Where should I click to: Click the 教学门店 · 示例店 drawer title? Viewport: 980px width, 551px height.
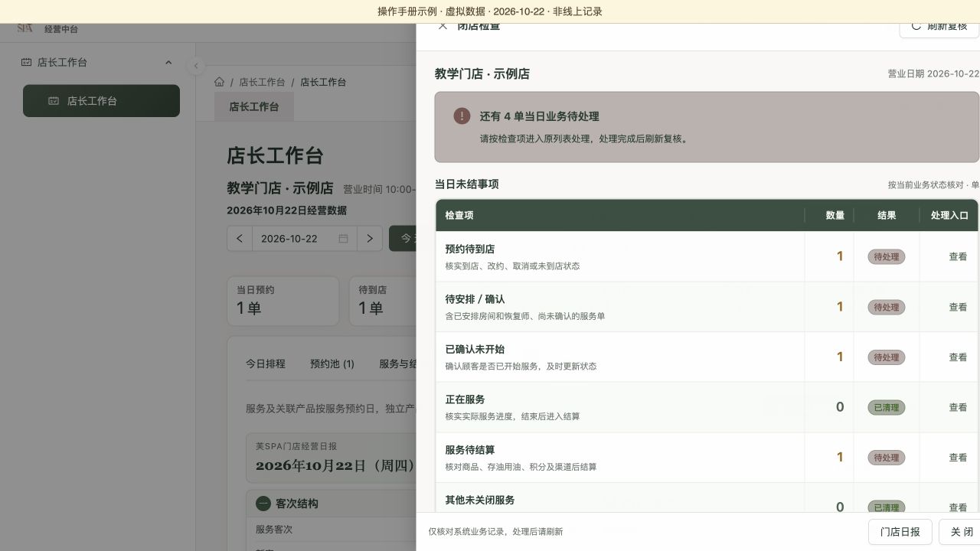(x=482, y=74)
